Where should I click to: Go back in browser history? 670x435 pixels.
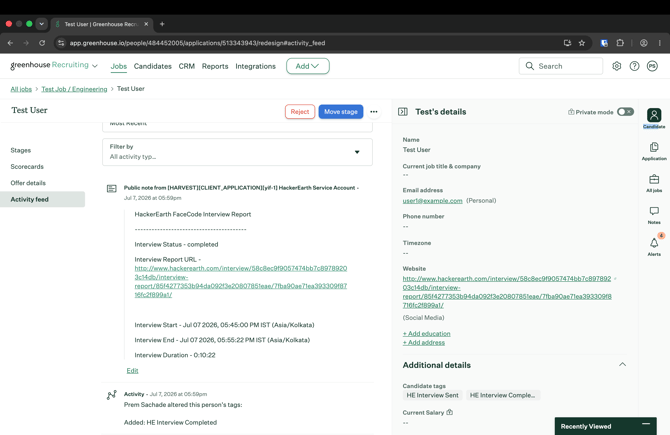10,43
